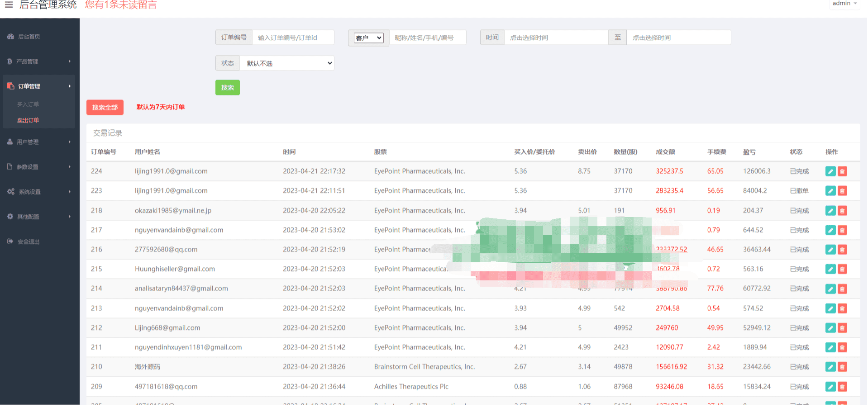Viewport: 868px width, 407px height.
Task: Select 买入订单 in the sidebar
Action: (x=28, y=104)
